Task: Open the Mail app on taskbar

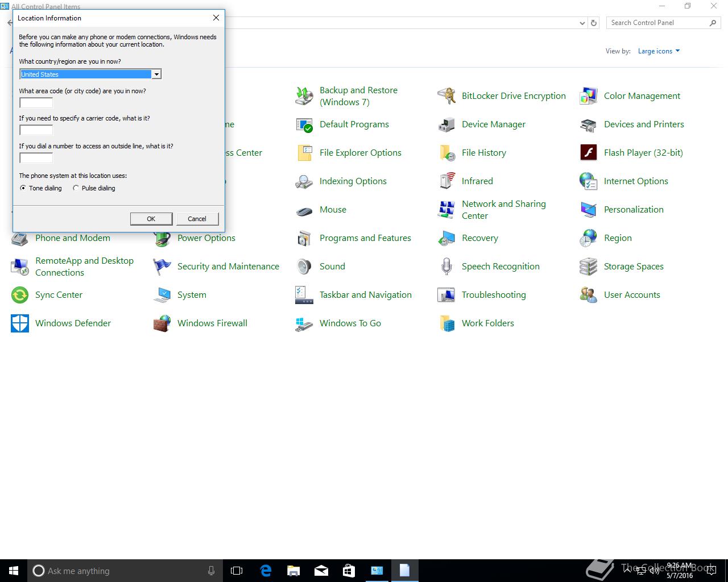Action: [321, 571]
